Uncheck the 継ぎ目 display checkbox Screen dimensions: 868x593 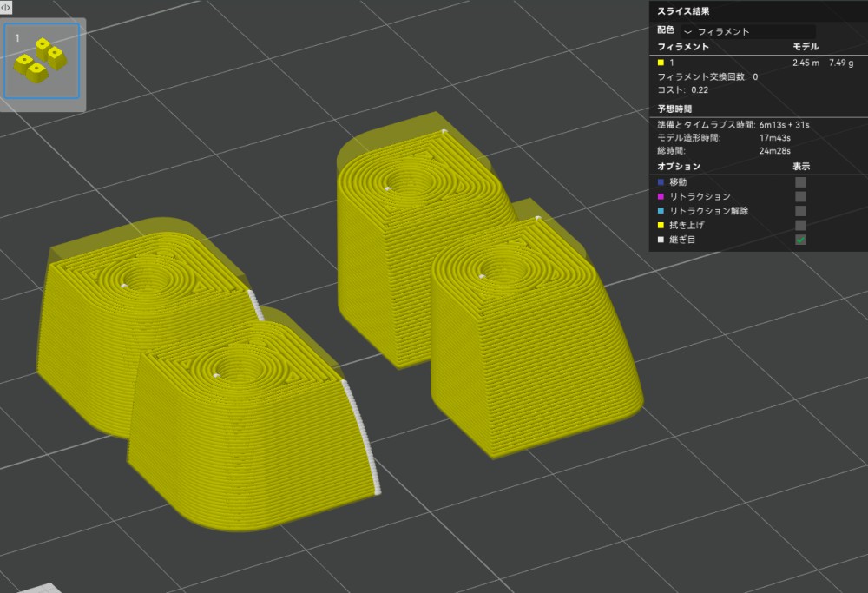[800, 240]
